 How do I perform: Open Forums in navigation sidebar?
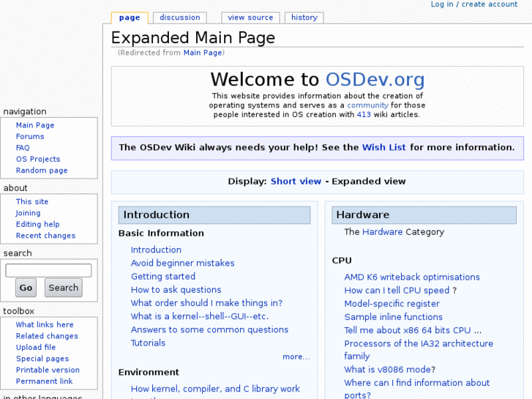(x=30, y=136)
